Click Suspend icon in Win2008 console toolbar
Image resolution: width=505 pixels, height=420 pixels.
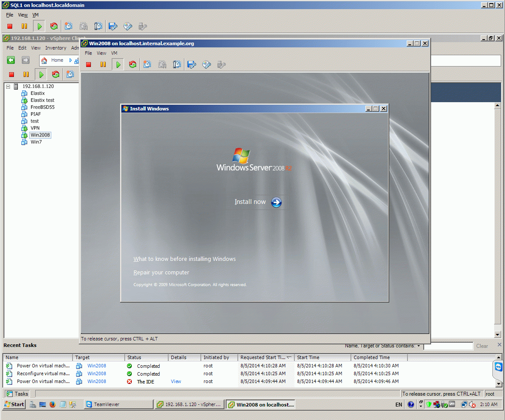(x=103, y=65)
